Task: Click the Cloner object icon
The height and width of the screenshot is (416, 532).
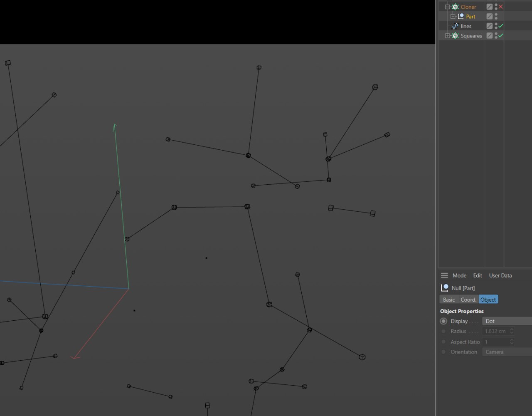Action: (x=455, y=7)
